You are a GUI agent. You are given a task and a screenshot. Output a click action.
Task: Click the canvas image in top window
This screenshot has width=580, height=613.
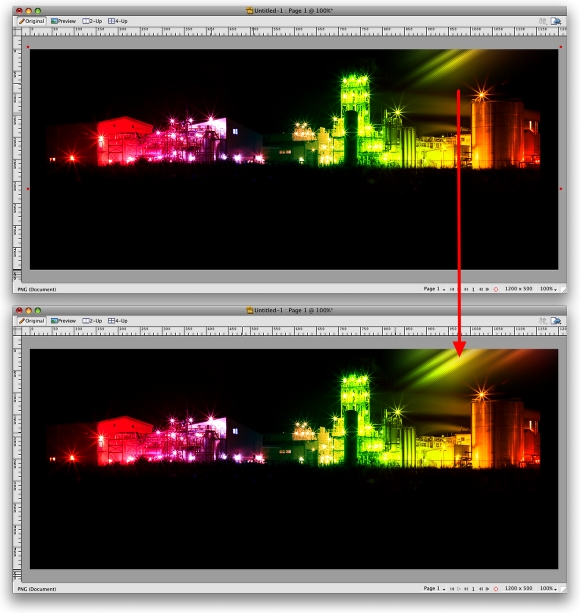(294, 159)
